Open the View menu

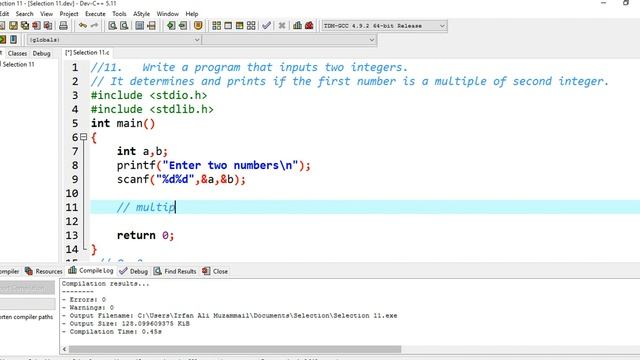(47, 13)
